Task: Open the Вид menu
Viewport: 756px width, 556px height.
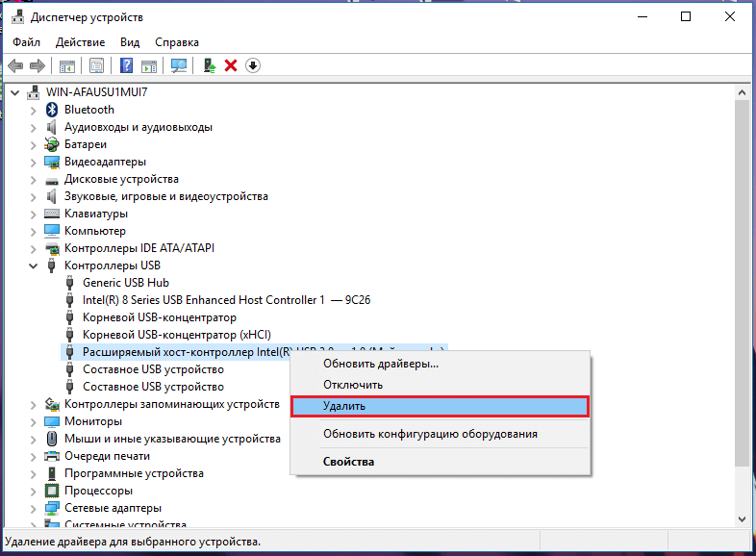Action: tap(130, 42)
